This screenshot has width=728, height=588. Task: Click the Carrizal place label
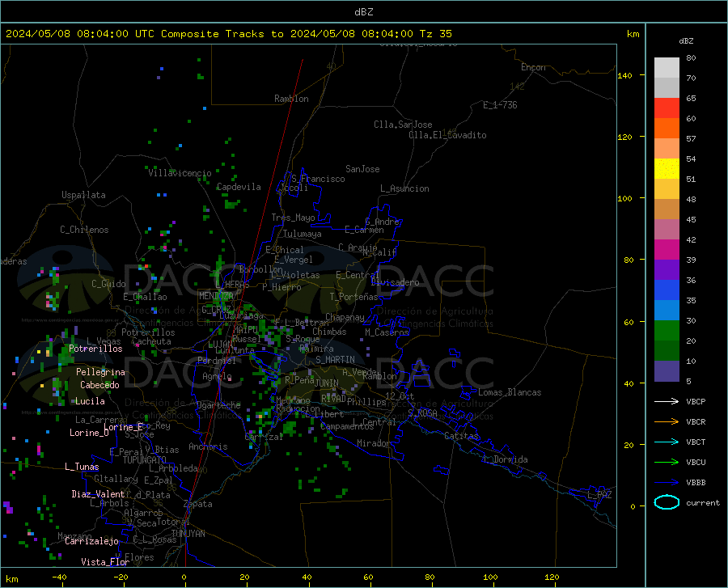pos(264,437)
